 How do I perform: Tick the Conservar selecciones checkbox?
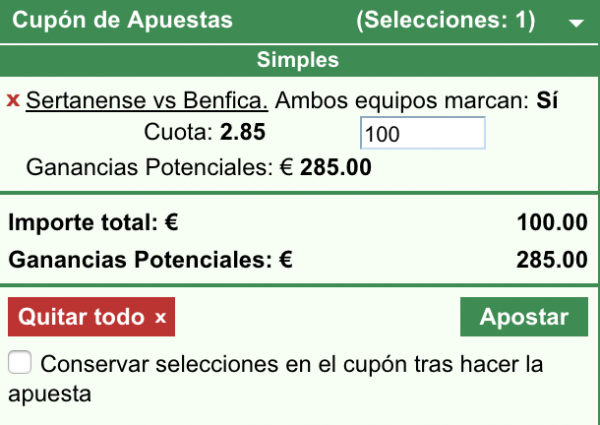coord(20,364)
